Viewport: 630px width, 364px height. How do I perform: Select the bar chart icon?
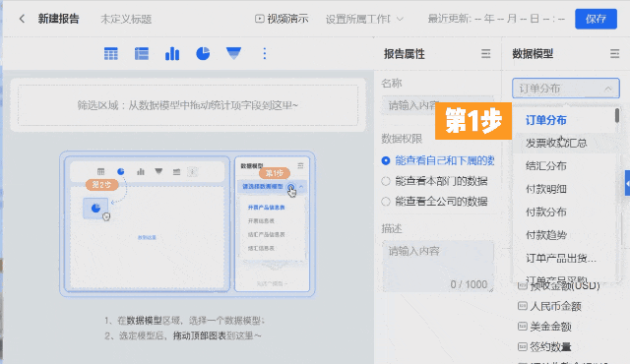click(172, 53)
